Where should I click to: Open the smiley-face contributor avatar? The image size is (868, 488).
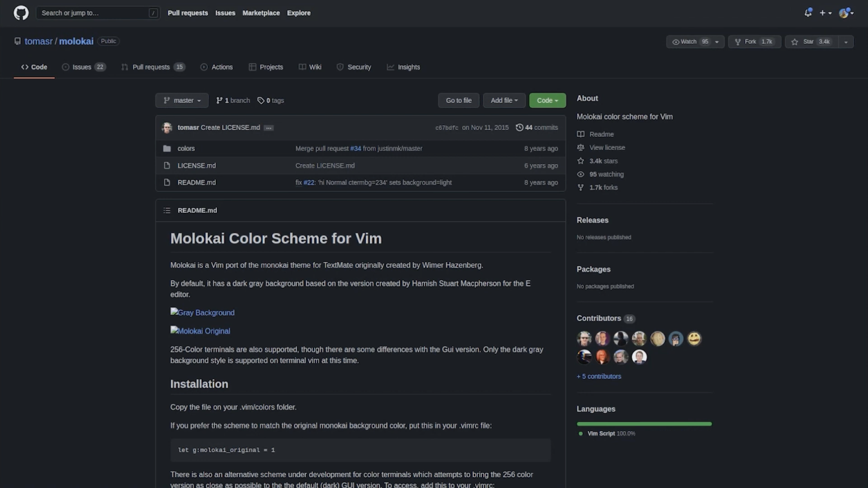[694, 338]
